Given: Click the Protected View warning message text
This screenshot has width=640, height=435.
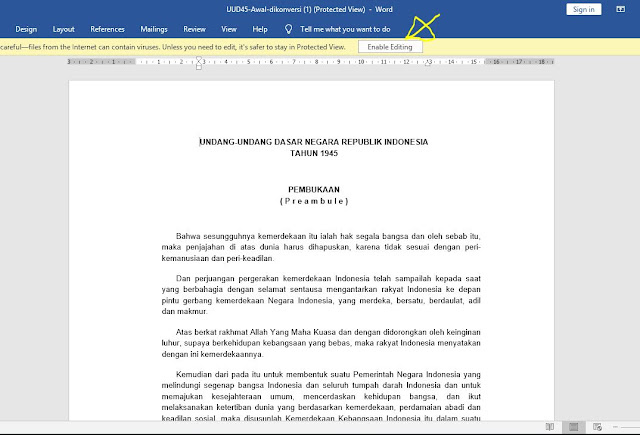Looking at the screenshot, I should [x=173, y=47].
